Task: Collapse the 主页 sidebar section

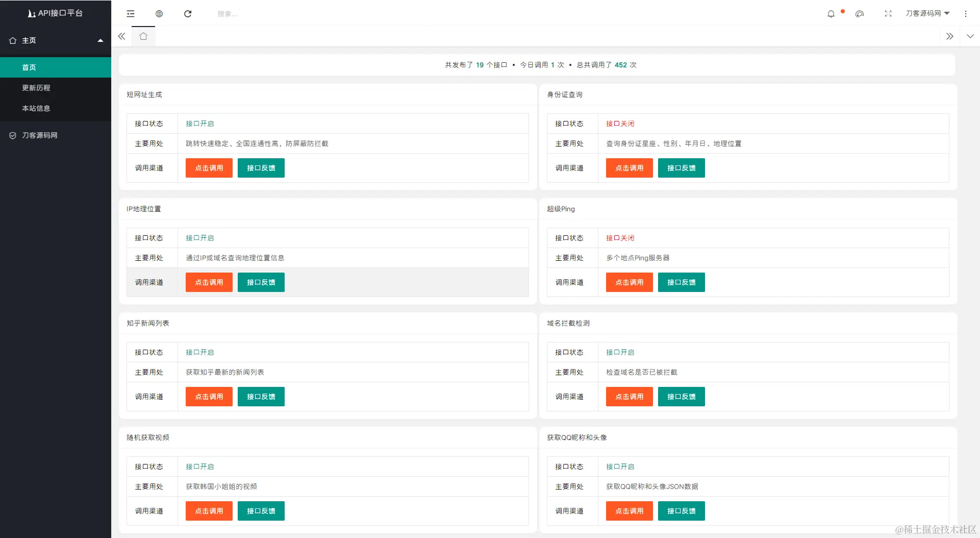Action: coord(100,40)
